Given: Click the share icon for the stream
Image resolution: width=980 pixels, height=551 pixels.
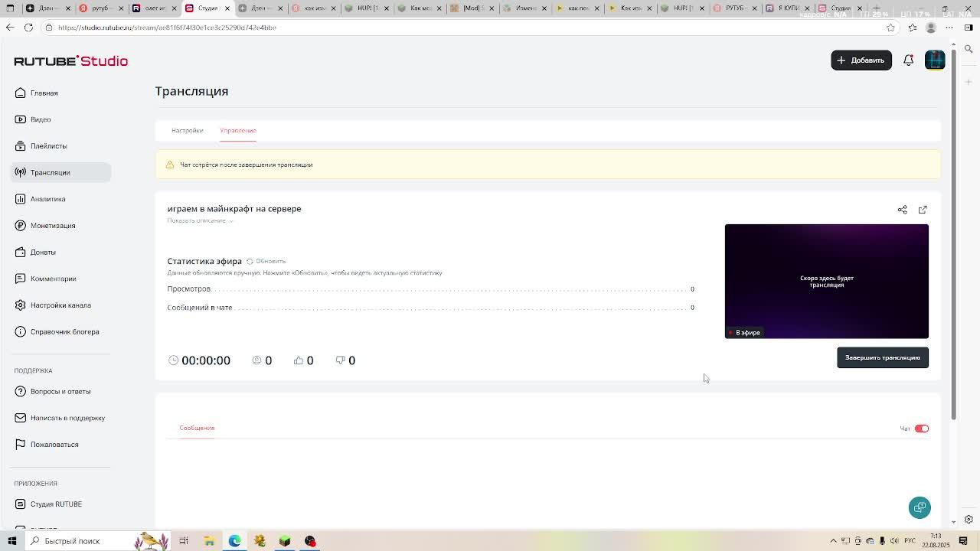Looking at the screenshot, I should pos(902,210).
